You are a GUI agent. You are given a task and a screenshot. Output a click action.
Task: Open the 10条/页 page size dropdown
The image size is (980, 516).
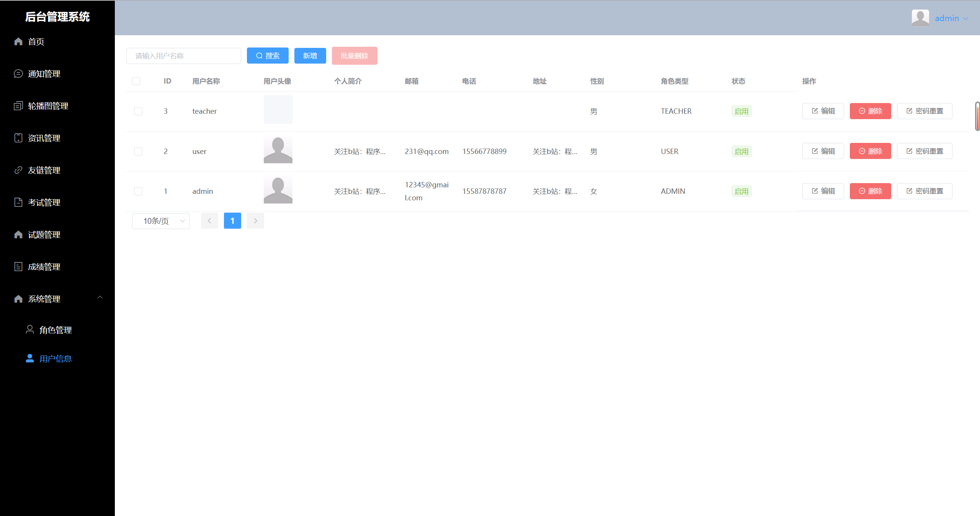pyautogui.click(x=161, y=221)
